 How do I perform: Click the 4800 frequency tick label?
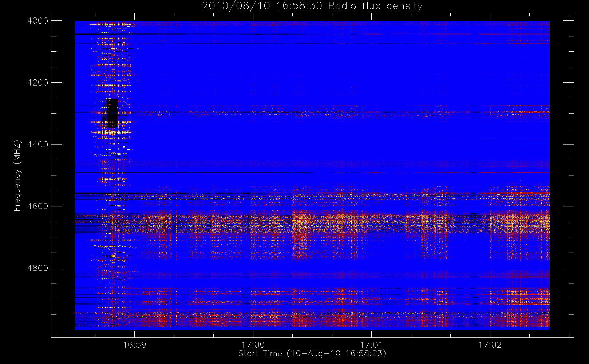[x=38, y=268]
